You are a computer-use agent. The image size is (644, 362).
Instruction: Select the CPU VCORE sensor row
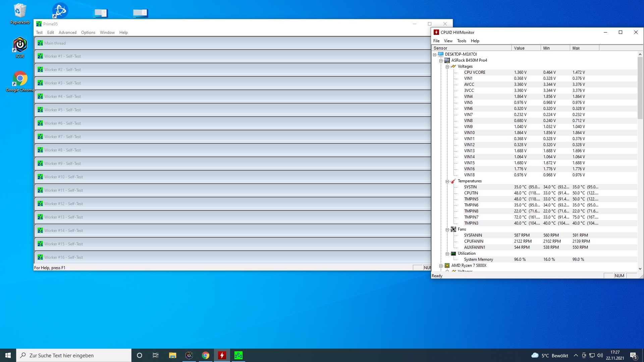click(x=475, y=72)
